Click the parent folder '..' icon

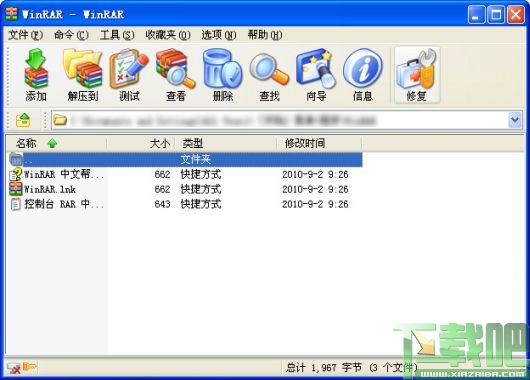click(x=16, y=159)
